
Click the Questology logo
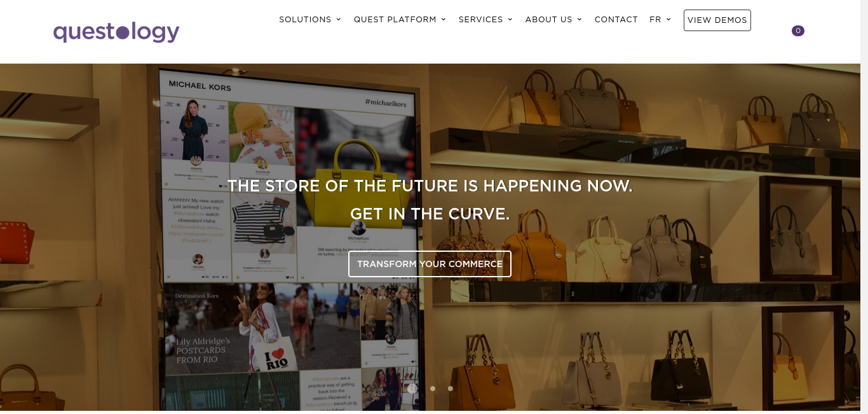(116, 32)
